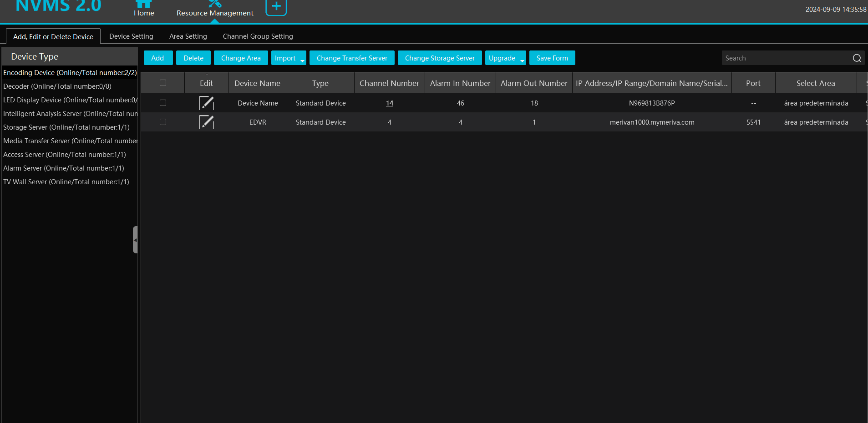Switch to the Device Setting tab
Screen dimensions: 868x423
coord(131,36)
